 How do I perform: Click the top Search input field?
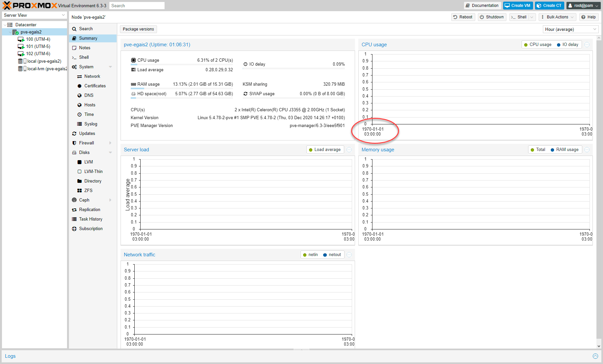(x=137, y=6)
